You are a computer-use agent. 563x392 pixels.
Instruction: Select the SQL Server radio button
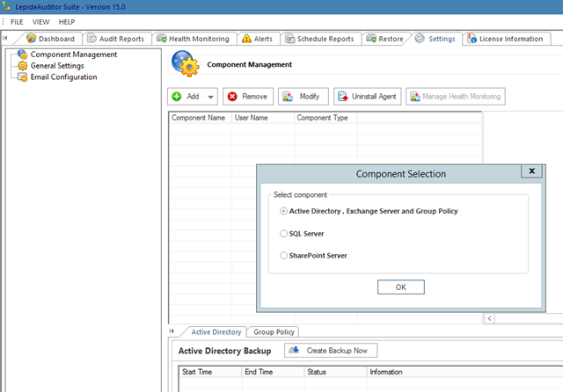pyautogui.click(x=283, y=234)
